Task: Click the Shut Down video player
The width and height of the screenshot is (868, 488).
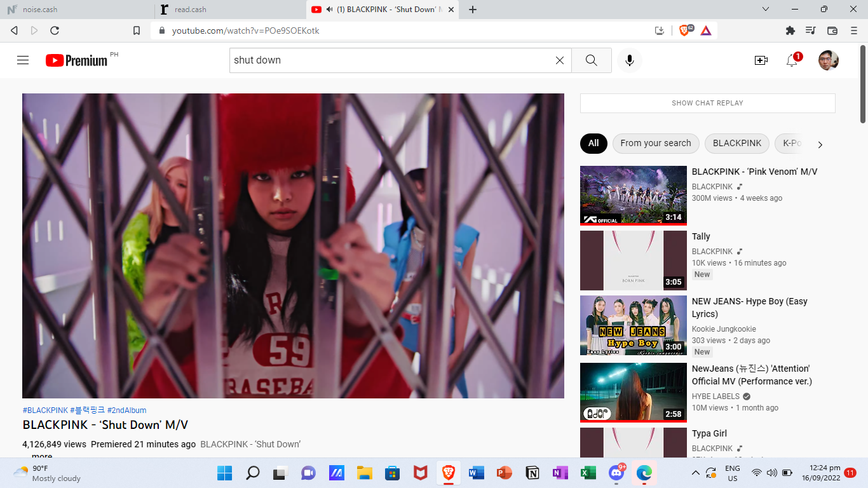Action: pyautogui.click(x=293, y=246)
